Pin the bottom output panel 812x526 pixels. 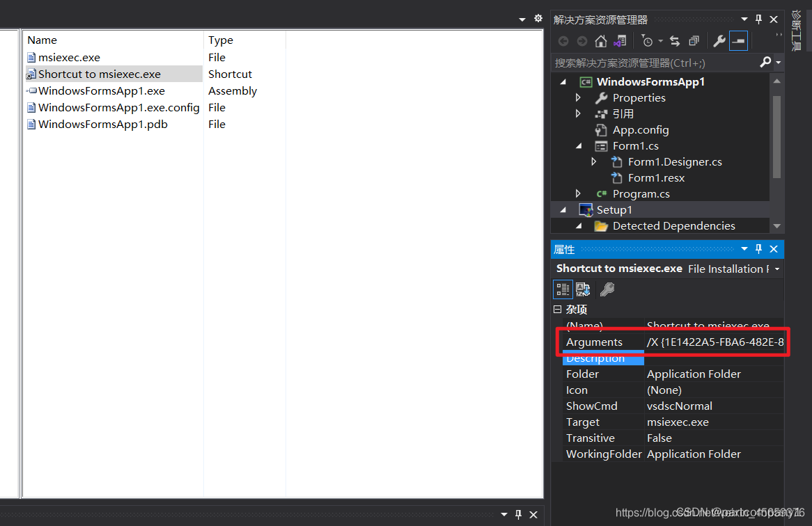(518, 514)
